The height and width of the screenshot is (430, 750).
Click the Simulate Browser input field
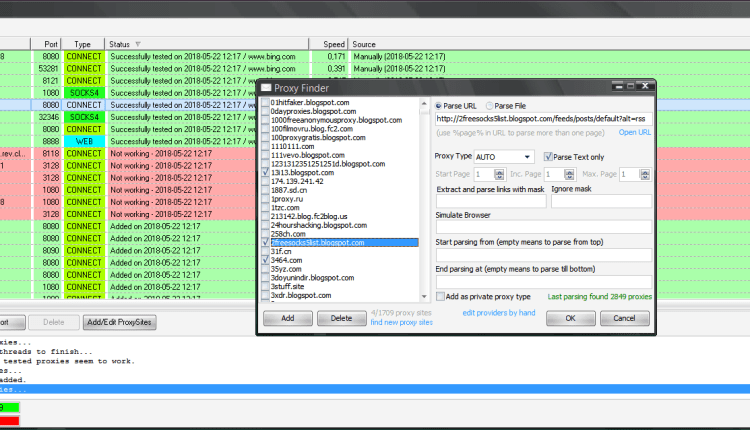pos(543,227)
